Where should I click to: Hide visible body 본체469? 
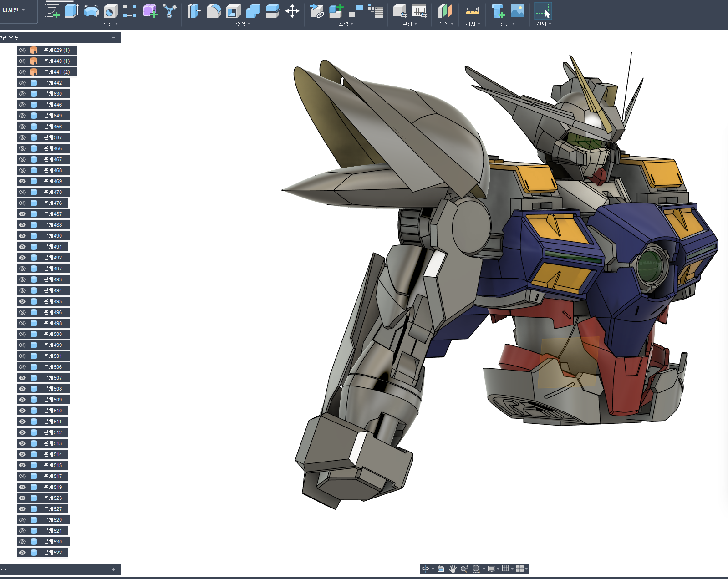tap(22, 181)
